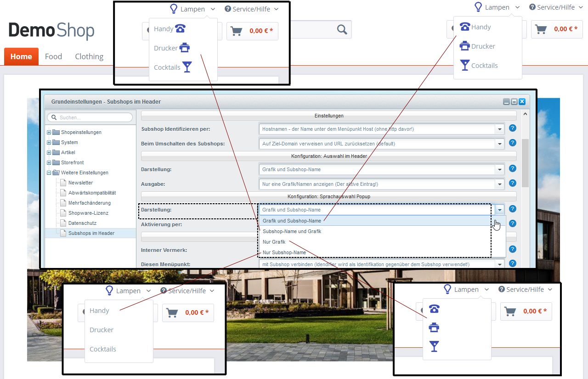
Task: Open the Subshop Identifizieren per dropdown arrow
Action: pos(500,129)
